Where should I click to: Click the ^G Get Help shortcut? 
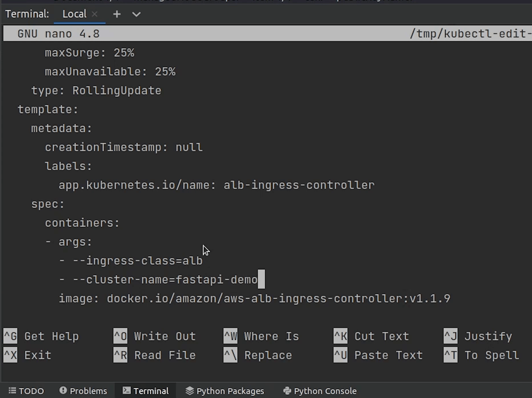pos(41,336)
